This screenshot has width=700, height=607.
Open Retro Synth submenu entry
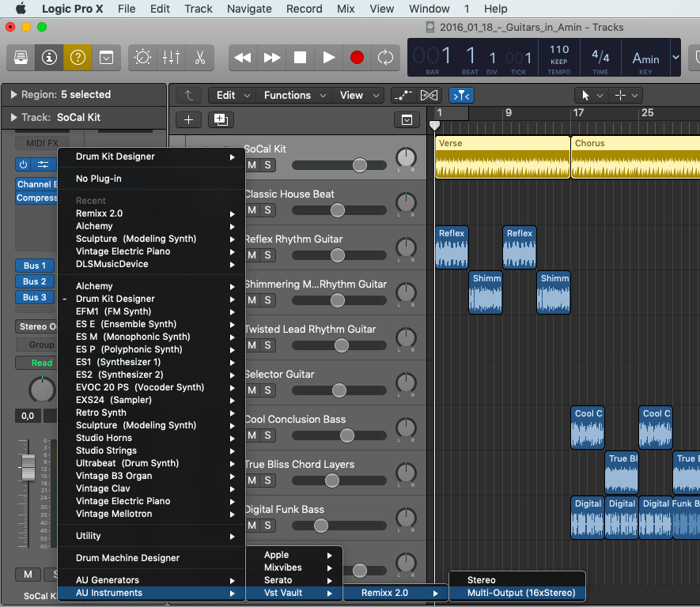152,413
